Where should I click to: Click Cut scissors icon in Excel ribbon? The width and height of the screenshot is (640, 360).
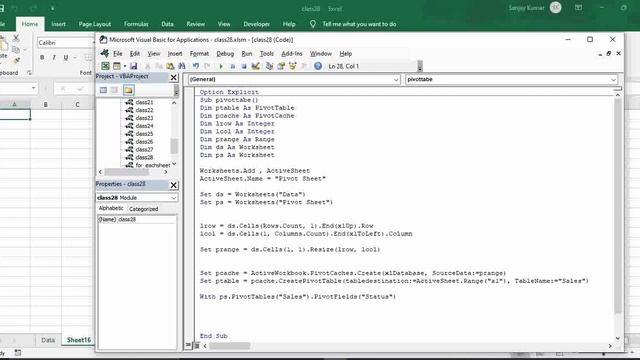16,39
